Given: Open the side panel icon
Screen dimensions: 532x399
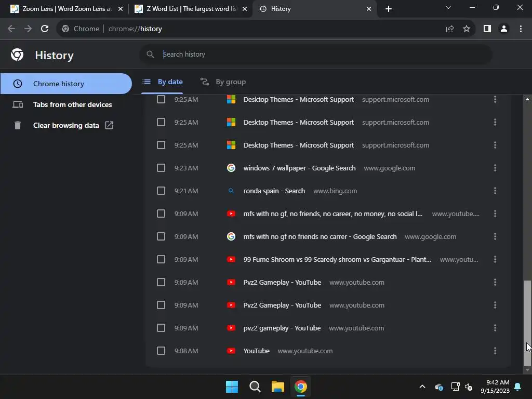Looking at the screenshot, I should tap(487, 29).
